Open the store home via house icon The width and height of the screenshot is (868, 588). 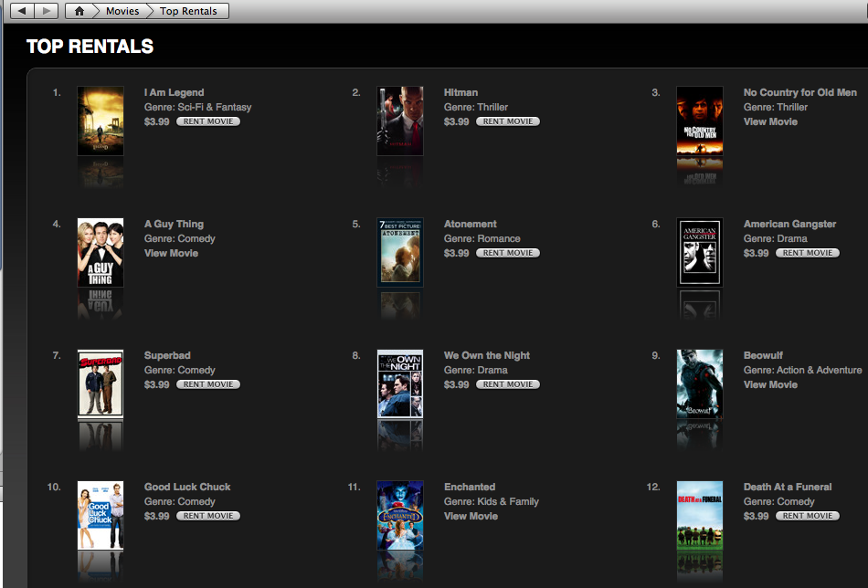tap(79, 11)
